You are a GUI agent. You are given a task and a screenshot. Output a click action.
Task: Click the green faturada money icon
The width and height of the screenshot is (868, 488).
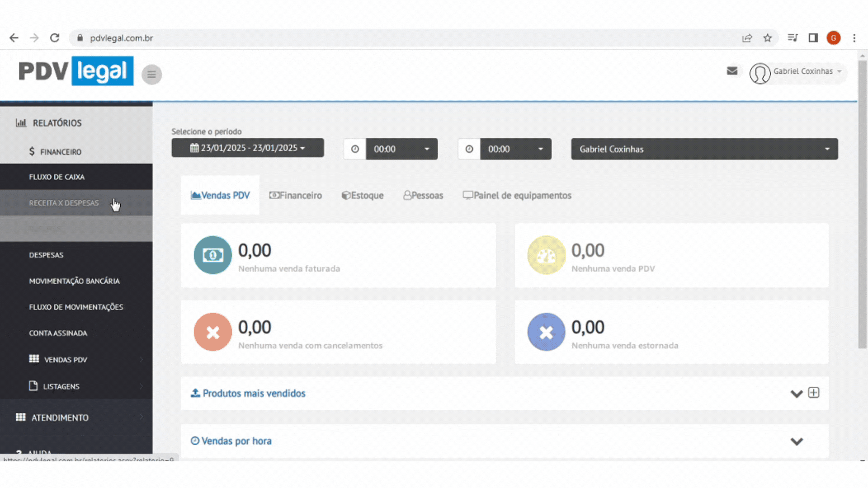[x=212, y=255]
